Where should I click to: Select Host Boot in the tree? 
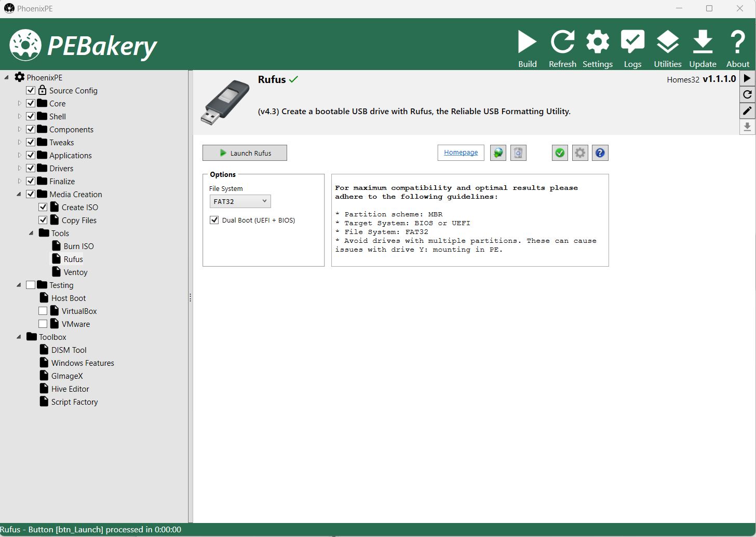click(x=69, y=298)
